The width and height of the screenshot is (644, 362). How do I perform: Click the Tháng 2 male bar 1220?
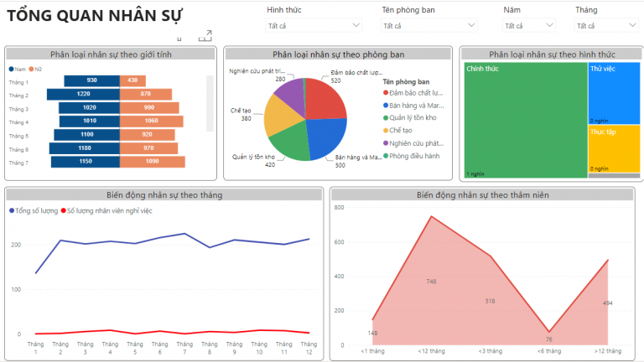[83, 94]
